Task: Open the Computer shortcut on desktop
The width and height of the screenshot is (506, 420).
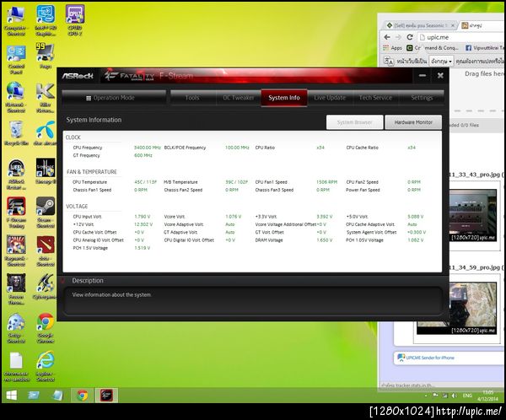Action: 16,21
